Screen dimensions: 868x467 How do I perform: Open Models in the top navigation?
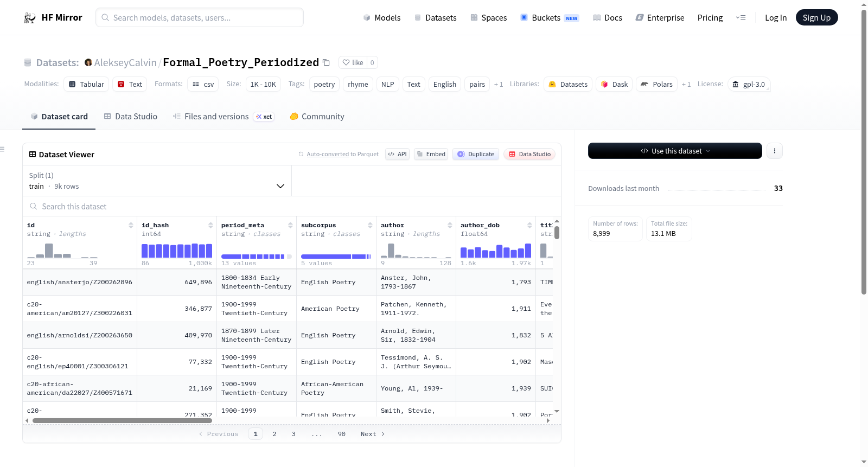382,18
